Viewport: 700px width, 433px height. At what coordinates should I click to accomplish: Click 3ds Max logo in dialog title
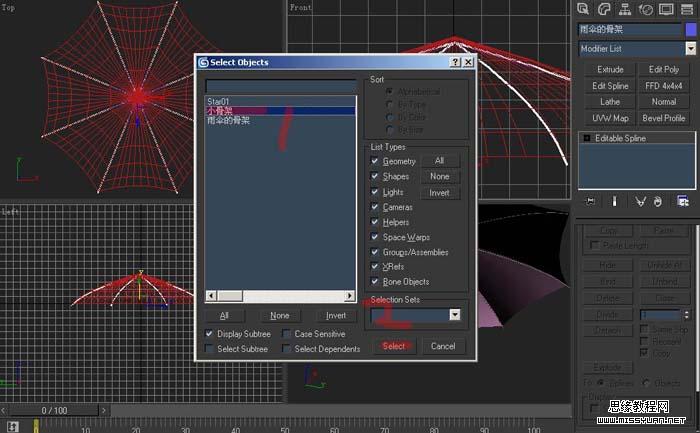[x=203, y=62]
